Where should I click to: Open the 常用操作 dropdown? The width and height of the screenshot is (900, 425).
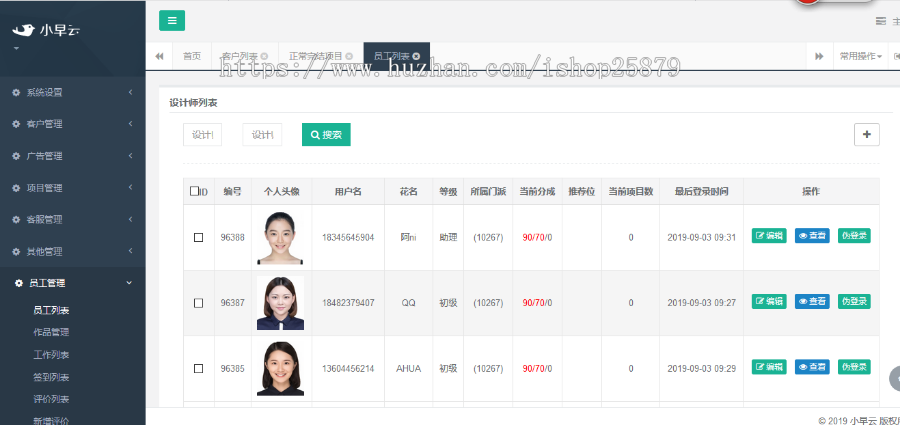[860, 56]
